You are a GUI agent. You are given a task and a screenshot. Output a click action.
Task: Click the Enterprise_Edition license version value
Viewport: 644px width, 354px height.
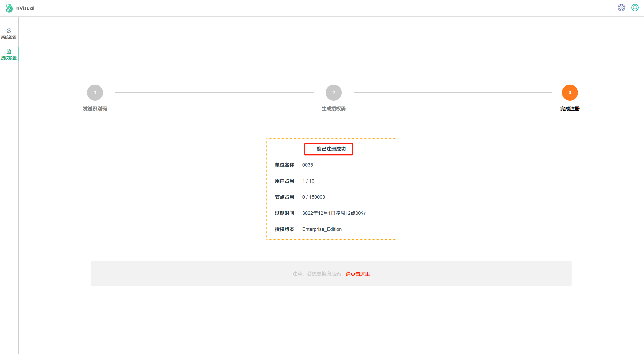click(322, 229)
